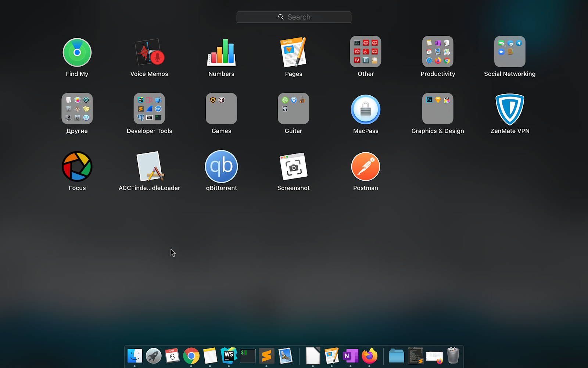Open the Numbers spreadsheet app

221,52
